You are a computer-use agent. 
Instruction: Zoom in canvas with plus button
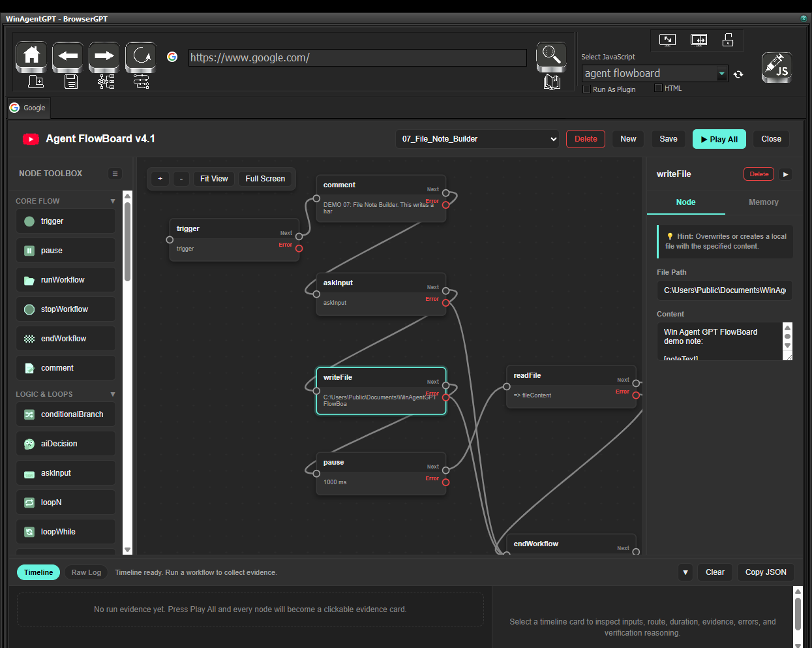pyautogui.click(x=160, y=179)
